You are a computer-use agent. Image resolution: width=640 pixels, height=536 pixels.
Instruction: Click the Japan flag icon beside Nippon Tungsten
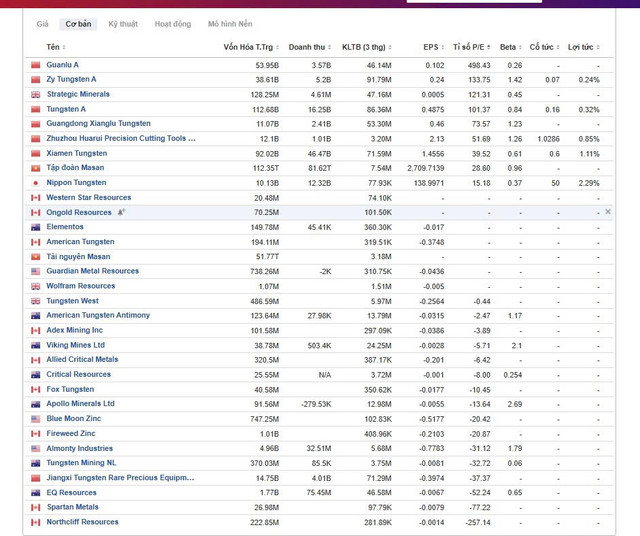36,183
